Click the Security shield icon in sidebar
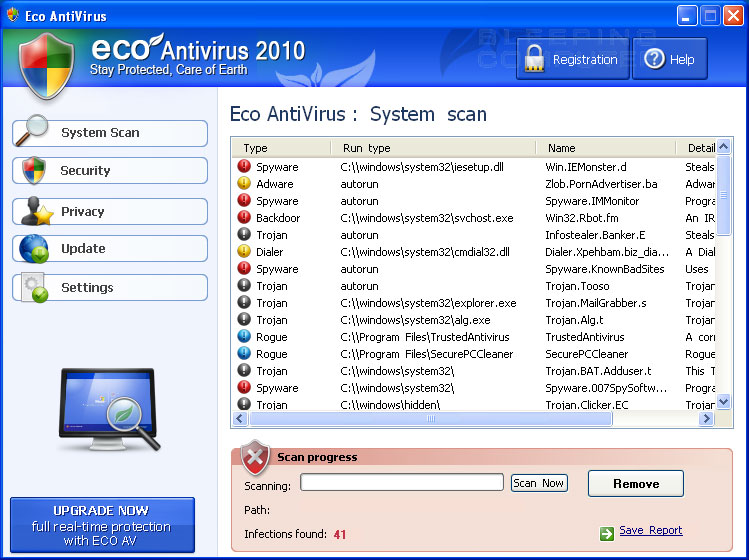This screenshot has width=749, height=560. point(33,170)
